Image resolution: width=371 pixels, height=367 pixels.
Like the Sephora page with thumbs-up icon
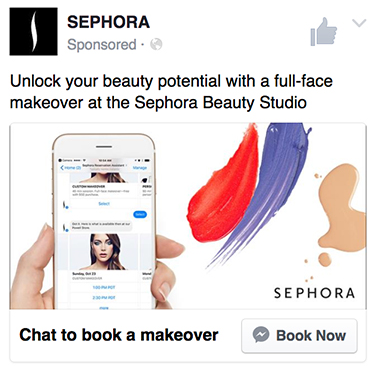coord(324,32)
